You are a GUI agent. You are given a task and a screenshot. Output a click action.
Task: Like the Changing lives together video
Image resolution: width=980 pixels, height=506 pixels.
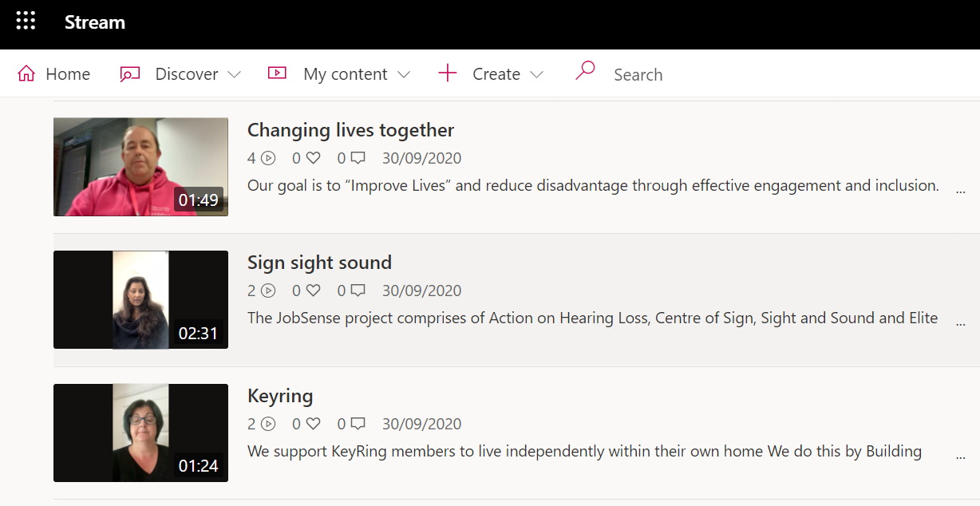[314, 158]
